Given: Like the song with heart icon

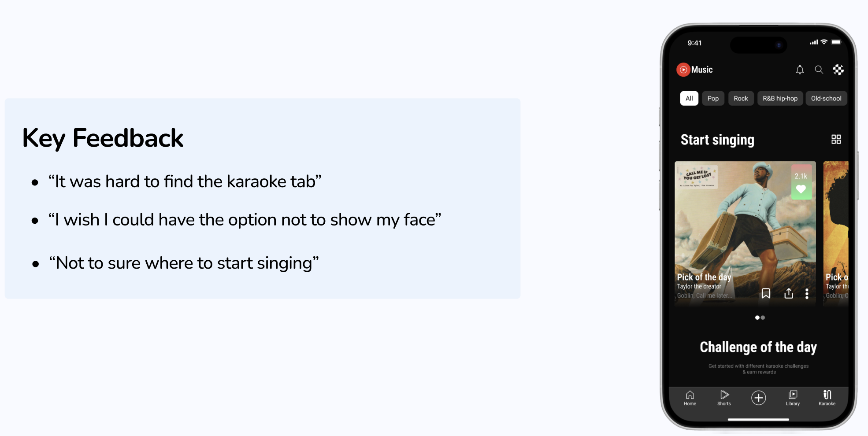Looking at the screenshot, I should coord(801,189).
